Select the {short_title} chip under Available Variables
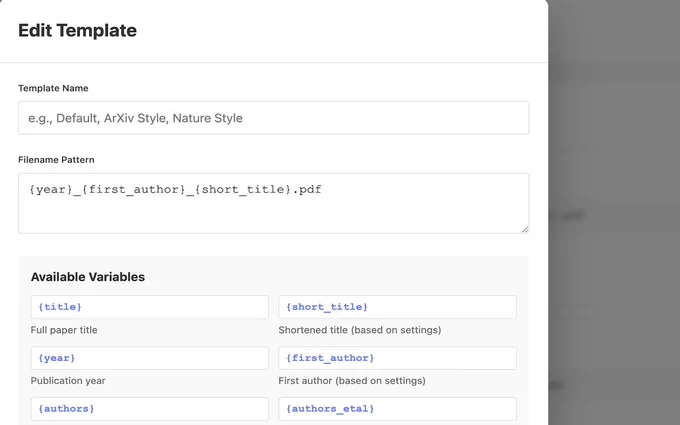This screenshot has height=425, width=680. point(397,307)
